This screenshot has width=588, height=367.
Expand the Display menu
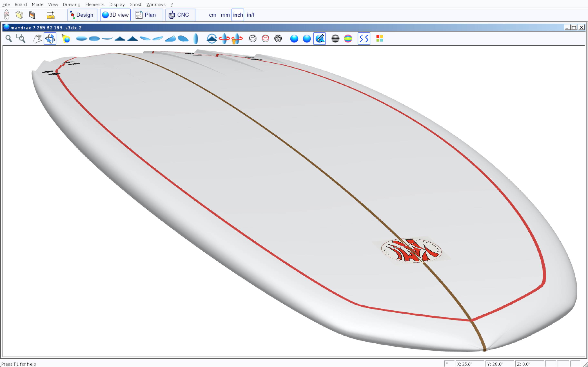coord(117,4)
